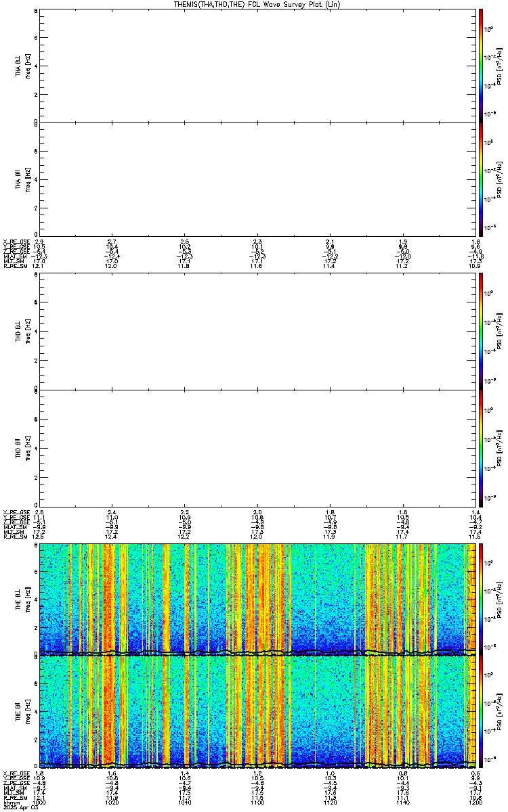Click the black line trace in THE B⊥ panel
508x812 pixels.
coord(258,653)
